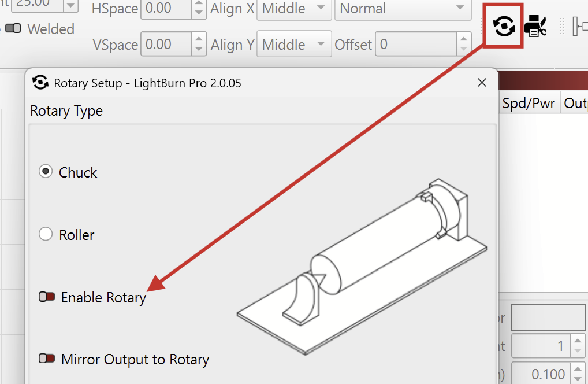
Task: Increase HSpace with the up arrow
Action: pos(199,5)
